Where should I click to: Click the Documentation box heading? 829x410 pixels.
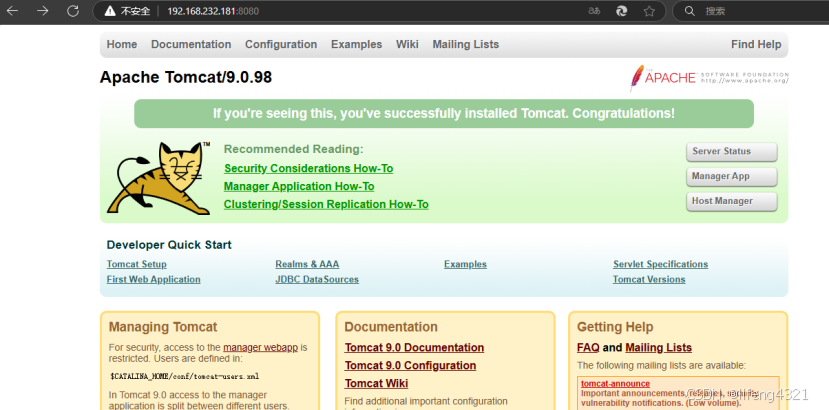point(391,327)
